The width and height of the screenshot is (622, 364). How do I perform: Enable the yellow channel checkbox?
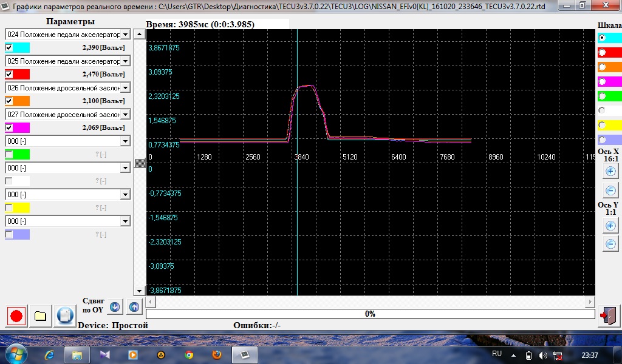(9, 207)
